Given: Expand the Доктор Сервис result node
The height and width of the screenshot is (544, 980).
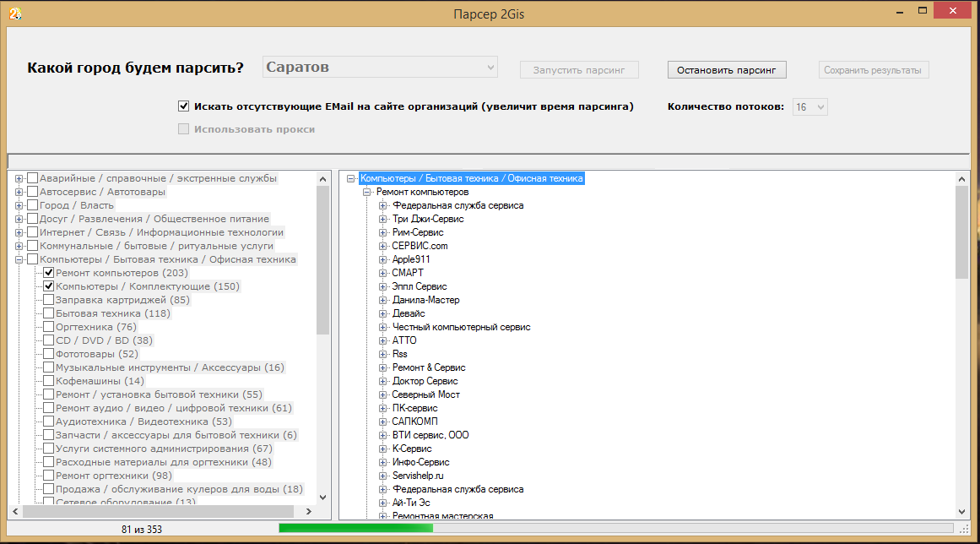Looking at the screenshot, I should 383,381.
